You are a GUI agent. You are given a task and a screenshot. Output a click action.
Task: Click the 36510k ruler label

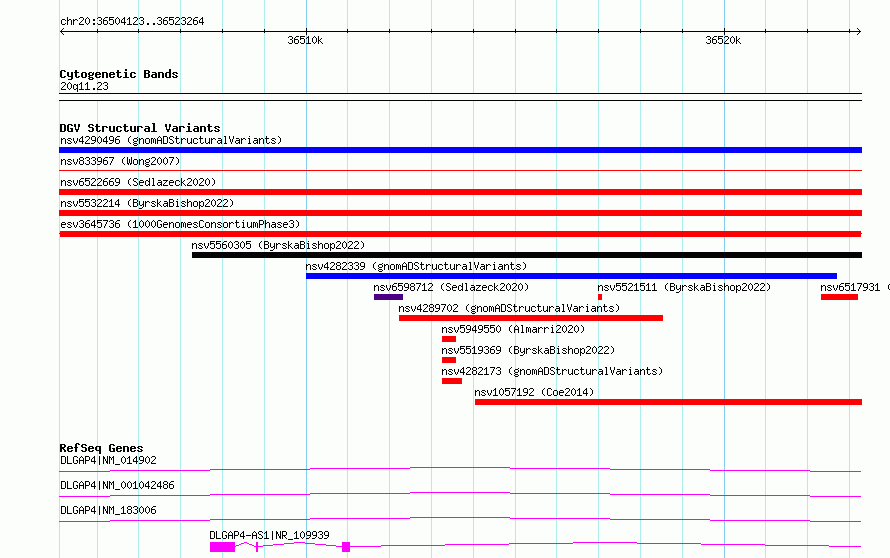click(305, 40)
